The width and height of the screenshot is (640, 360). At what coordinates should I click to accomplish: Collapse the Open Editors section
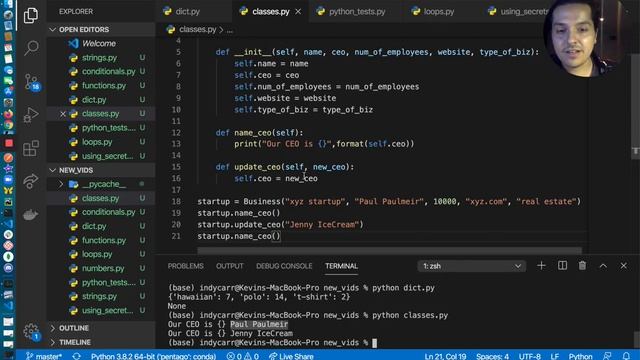[x=84, y=29]
